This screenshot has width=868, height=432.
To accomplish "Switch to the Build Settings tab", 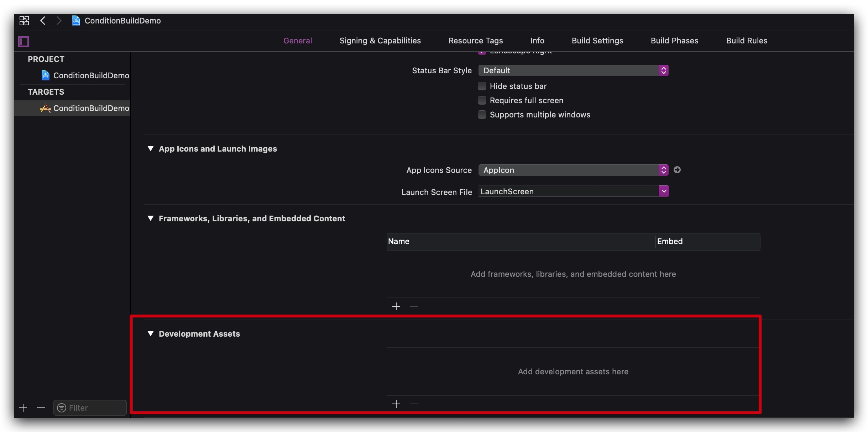I will coord(597,41).
